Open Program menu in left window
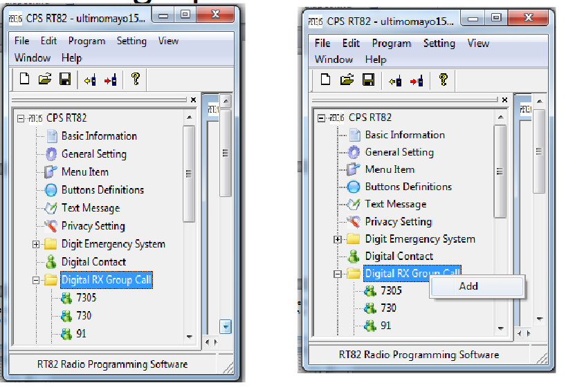This screenshot has width=566, height=392. 86,41
